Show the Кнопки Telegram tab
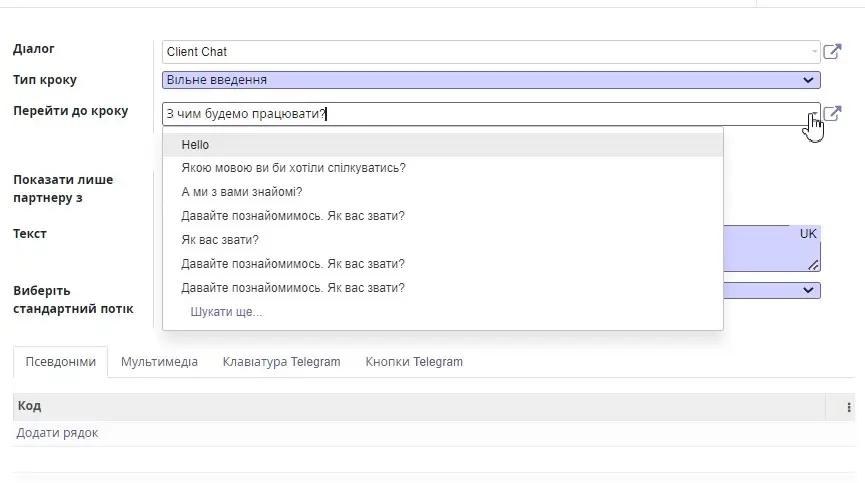 [x=414, y=362]
